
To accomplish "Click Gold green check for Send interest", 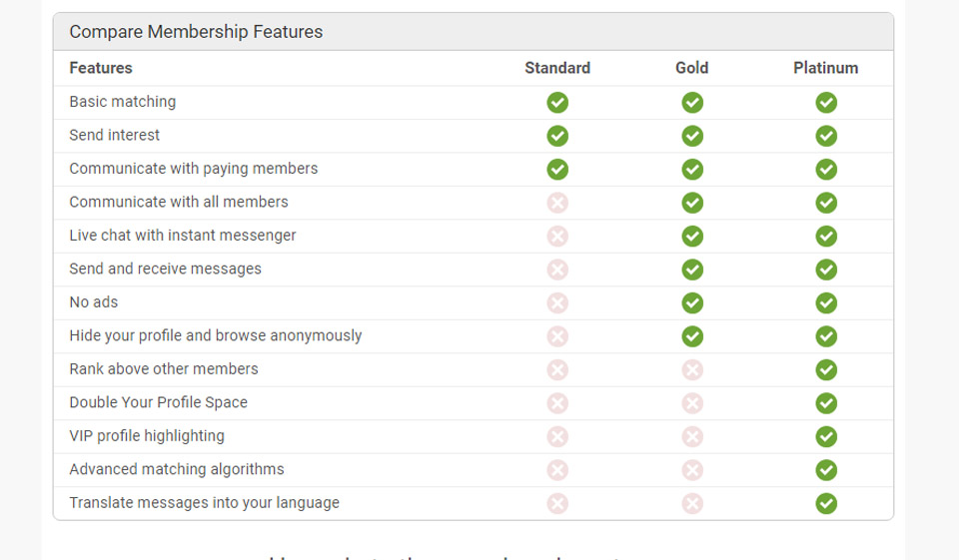I will 692,136.
